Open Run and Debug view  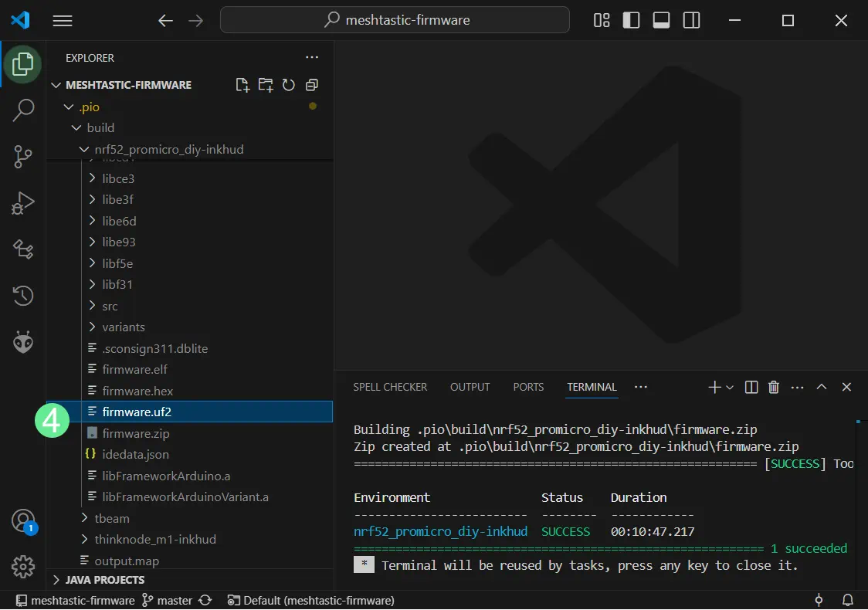(23, 203)
